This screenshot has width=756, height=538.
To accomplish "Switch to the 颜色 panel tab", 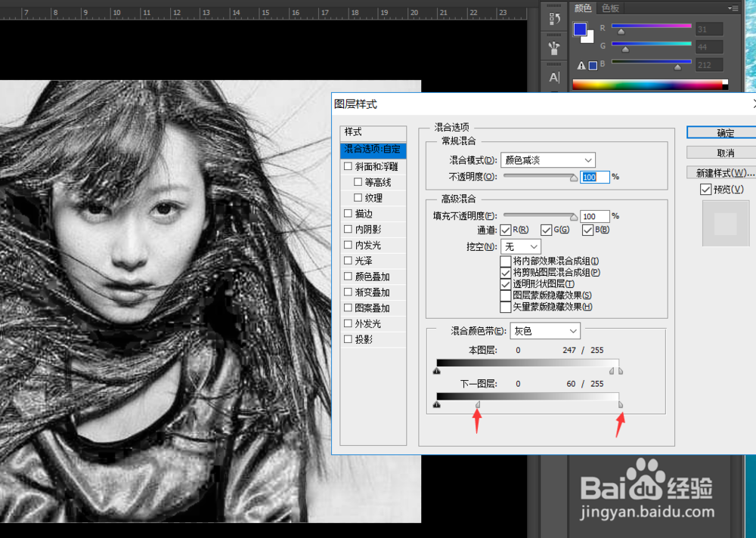I will tap(582, 8).
